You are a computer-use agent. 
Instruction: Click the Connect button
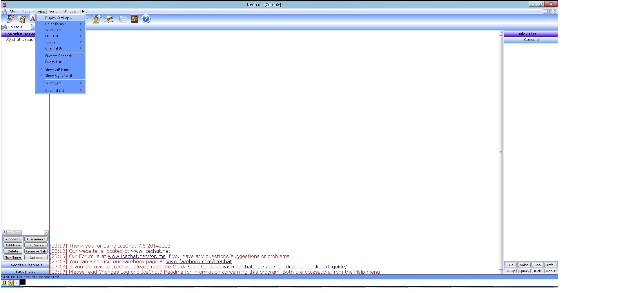[x=13, y=239]
